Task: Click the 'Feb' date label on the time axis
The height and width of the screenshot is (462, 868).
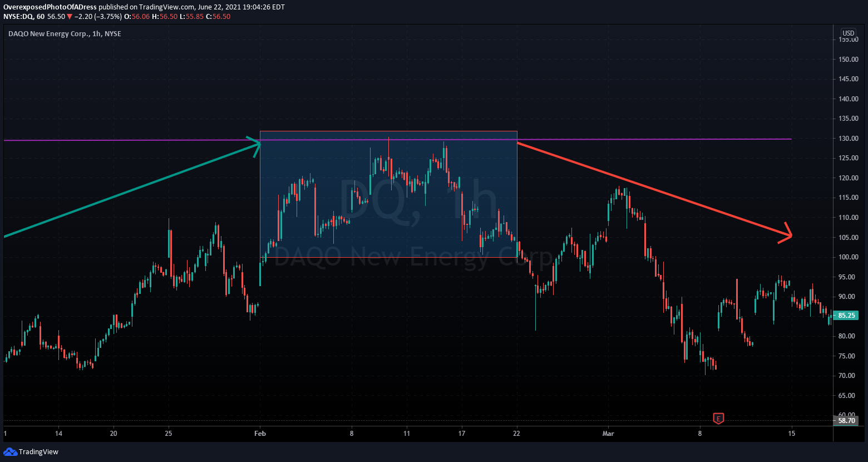Action: tap(260, 433)
